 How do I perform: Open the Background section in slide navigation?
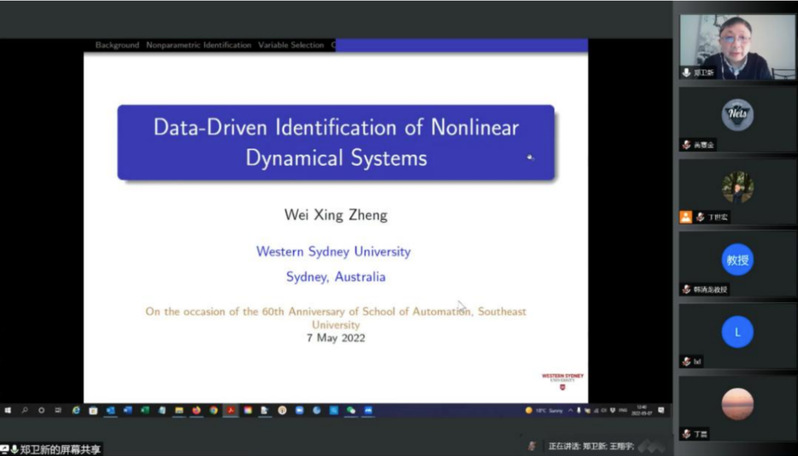(118, 45)
